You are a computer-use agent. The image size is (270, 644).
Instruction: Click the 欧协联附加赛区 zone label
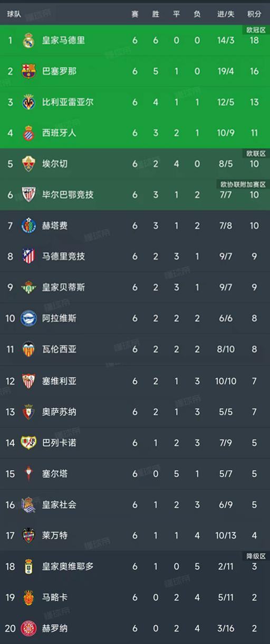[x=243, y=184]
